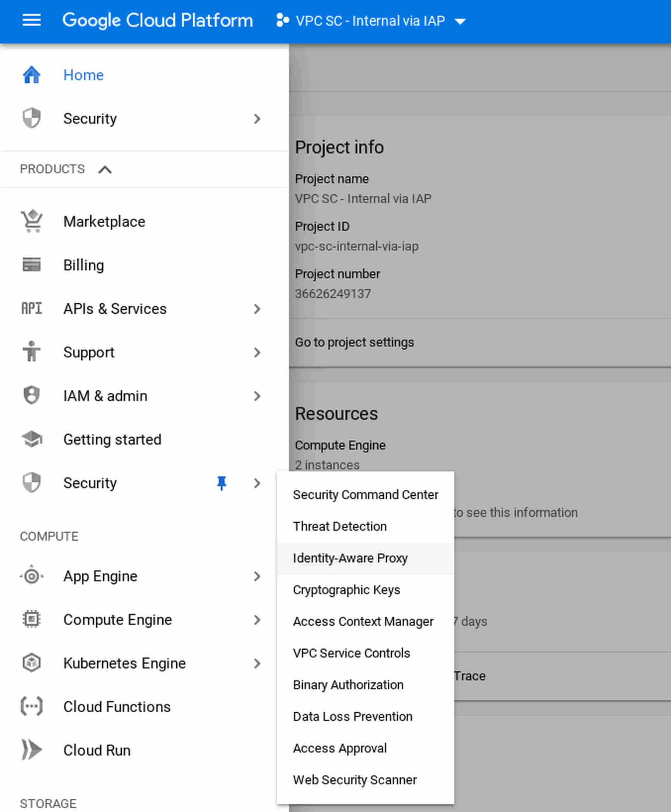The image size is (671, 812).
Task: Click the top Security shield icon
Action: (x=32, y=118)
